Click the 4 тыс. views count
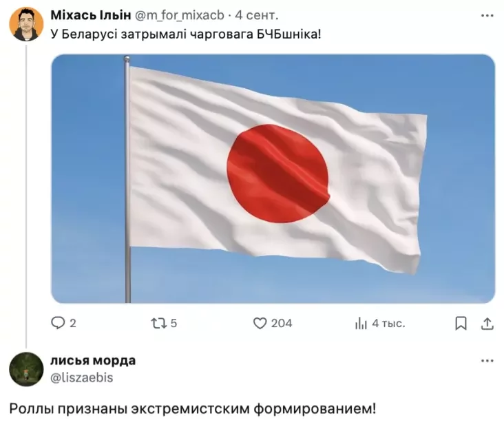Screen dimensions: 504x427 [x=388, y=324]
